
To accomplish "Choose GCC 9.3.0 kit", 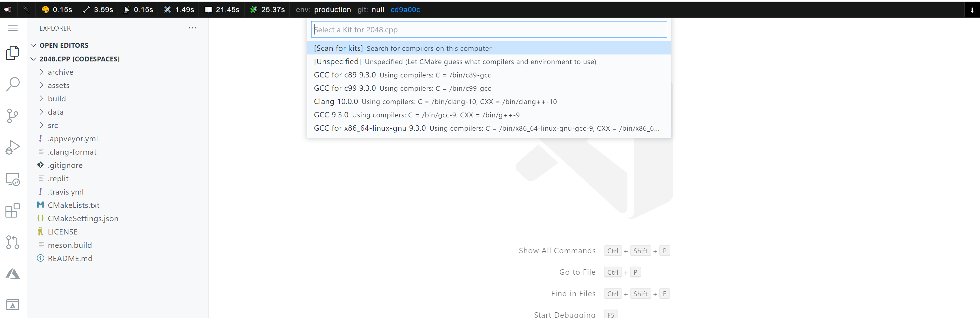I will point(489,115).
